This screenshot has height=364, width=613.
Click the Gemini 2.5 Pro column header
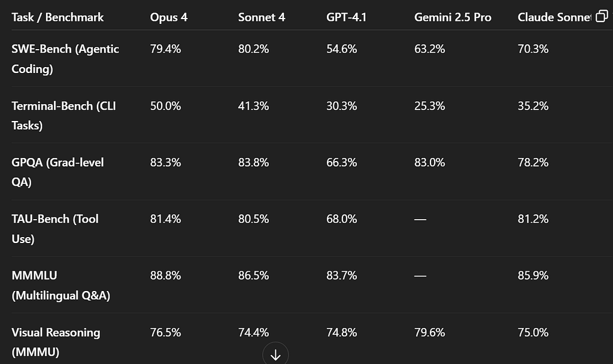pyautogui.click(x=453, y=17)
